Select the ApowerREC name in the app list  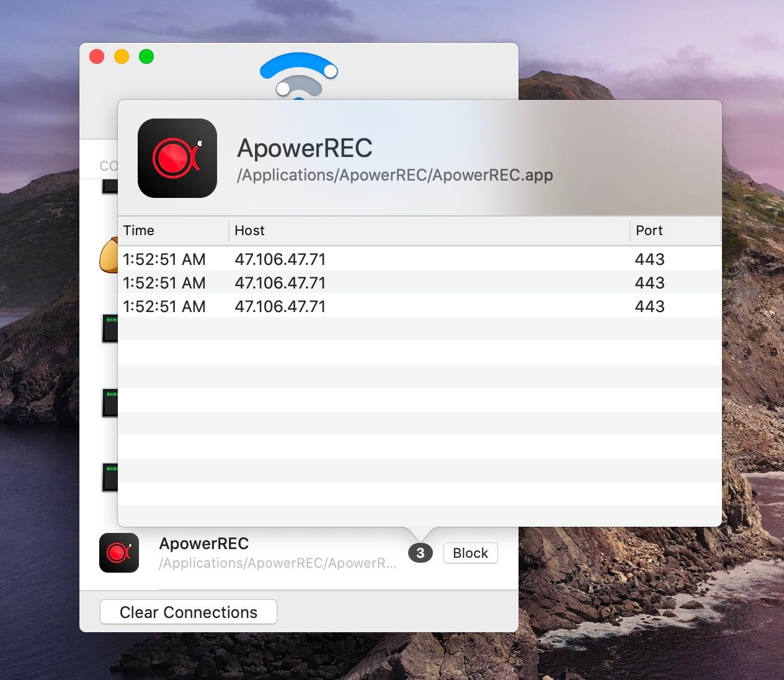click(x=204, y=544)
